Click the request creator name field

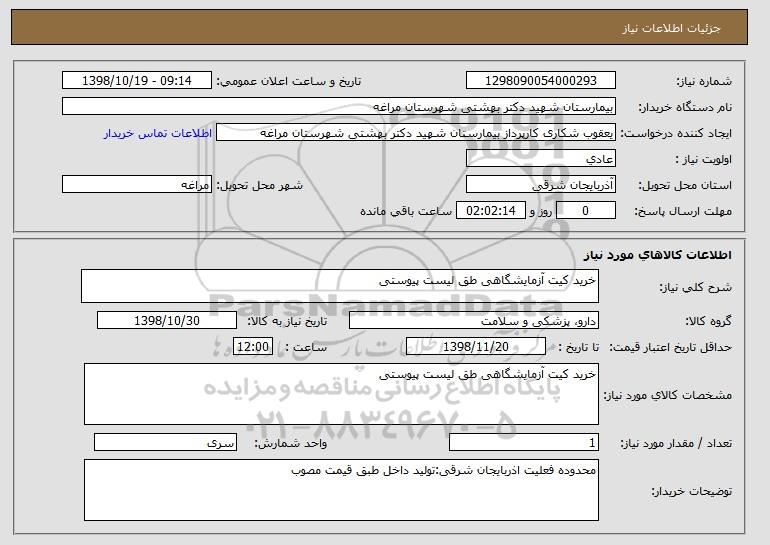[416, 133]
